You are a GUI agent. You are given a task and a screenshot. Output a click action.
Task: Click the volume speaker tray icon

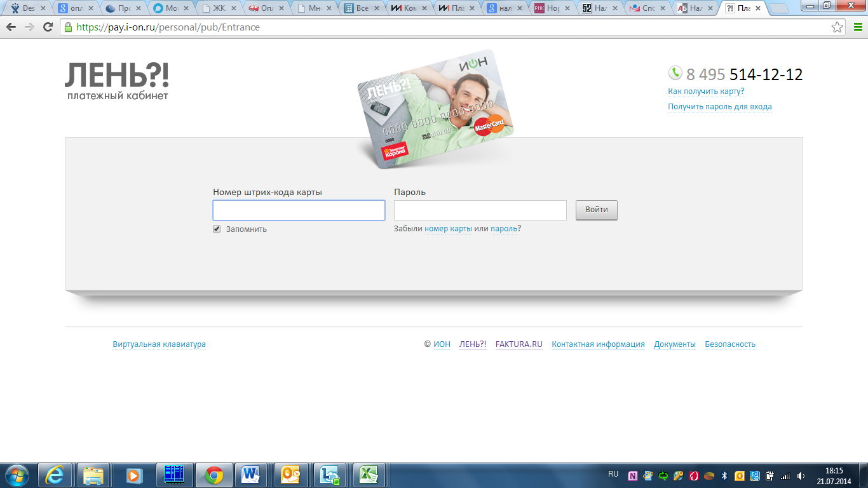[x=801, y=475]
